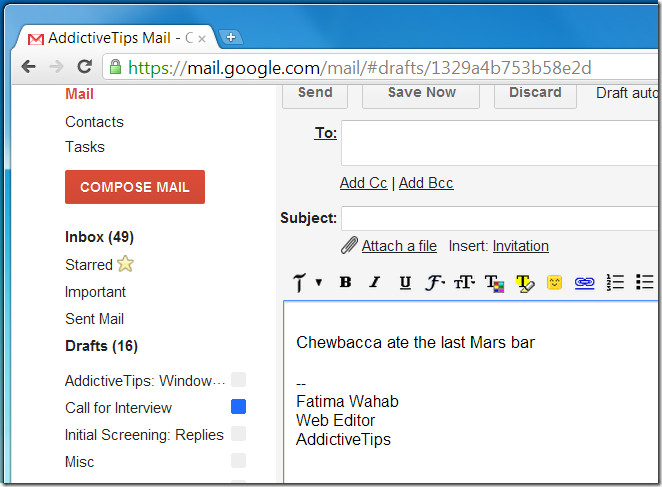Click the plain text formatting T icon

point(299,282)
